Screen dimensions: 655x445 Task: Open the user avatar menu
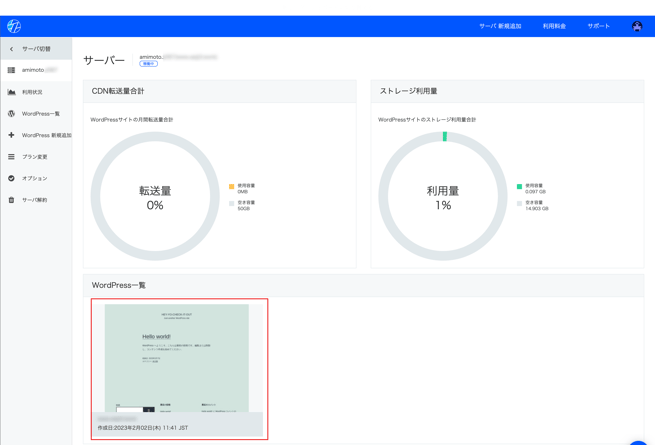637,26
